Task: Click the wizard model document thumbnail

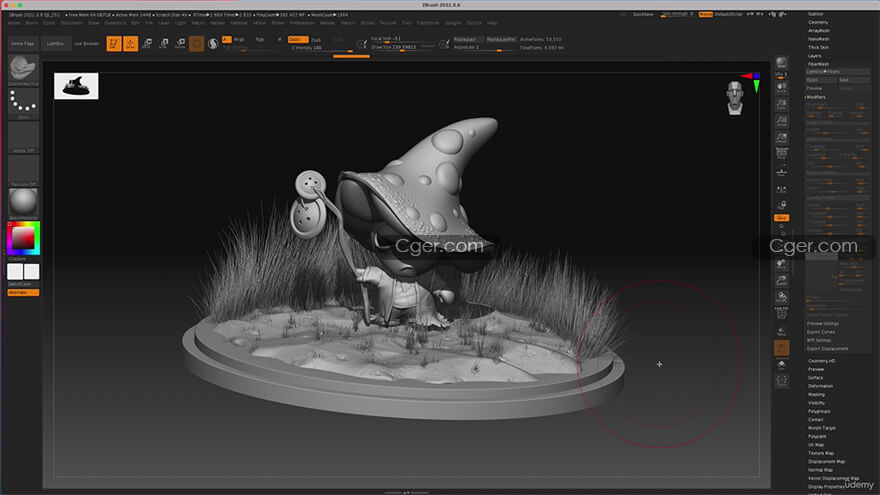Action: (76, 86)
